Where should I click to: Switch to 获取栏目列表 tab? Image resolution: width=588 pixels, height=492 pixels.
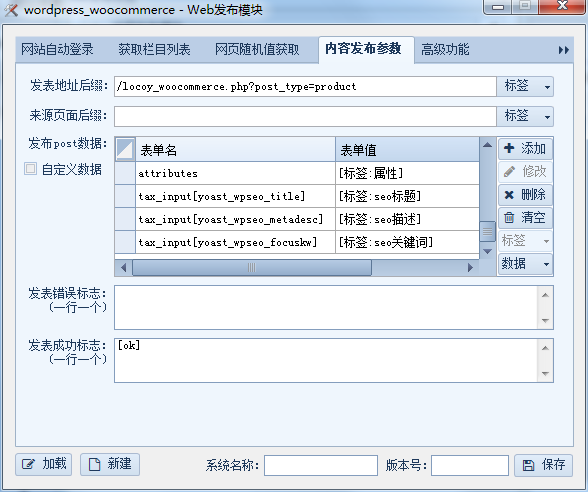point(154,50)
